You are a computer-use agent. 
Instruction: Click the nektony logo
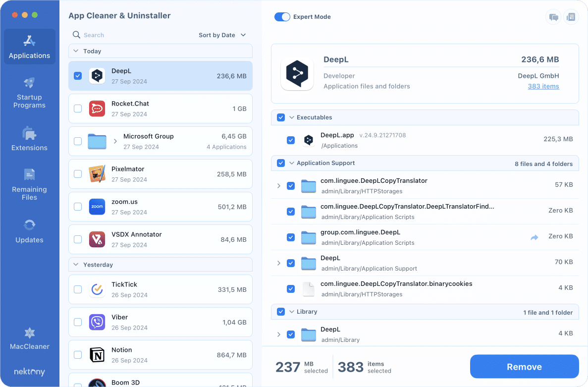click(30, 372)
